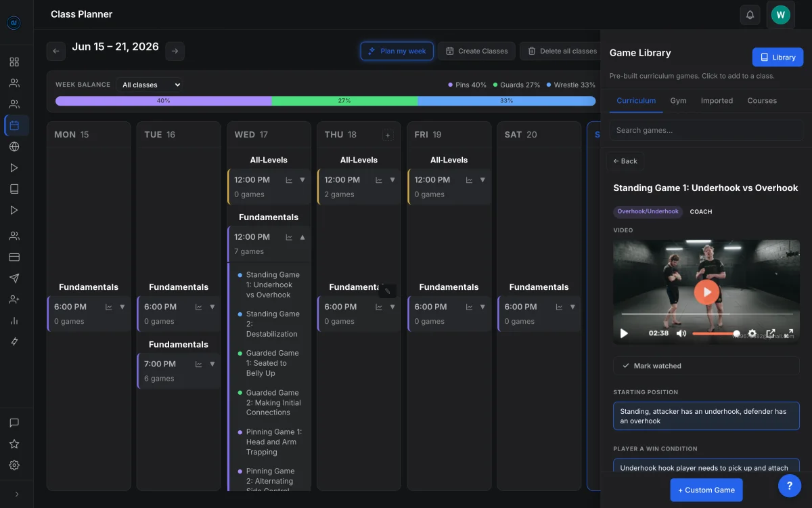Switch to the Courses tab

click(x=762, y=100)
